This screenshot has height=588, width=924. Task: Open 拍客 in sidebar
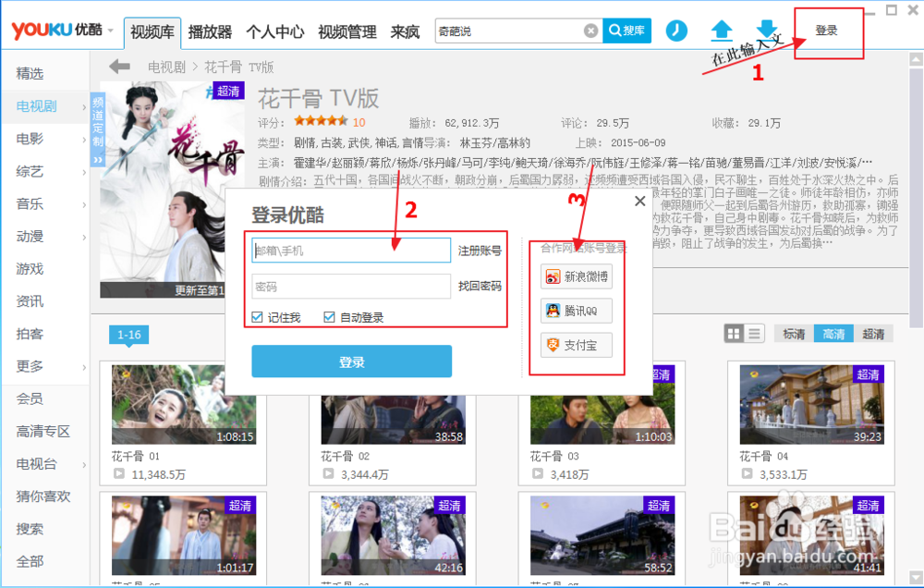pos(30,334)
